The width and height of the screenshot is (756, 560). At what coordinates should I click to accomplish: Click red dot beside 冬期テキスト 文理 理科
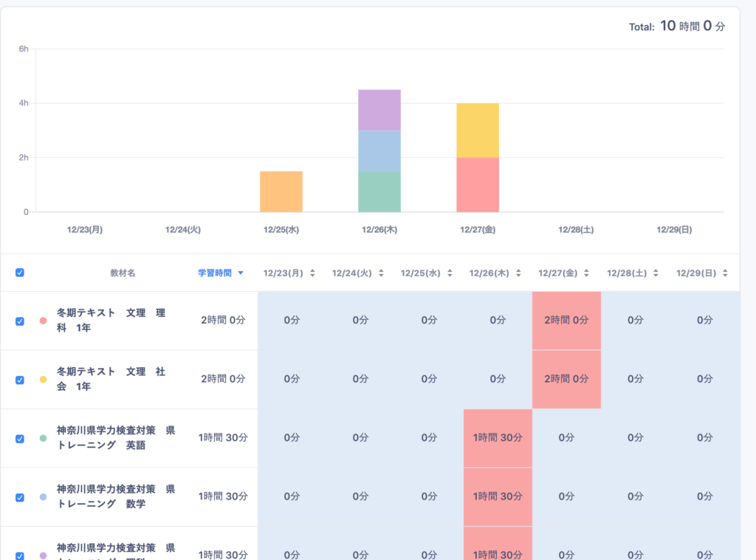[43, 321]
